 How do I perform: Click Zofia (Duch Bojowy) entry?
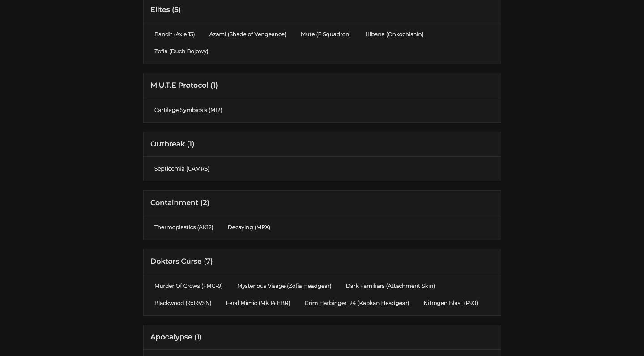[x=181, y=51]
